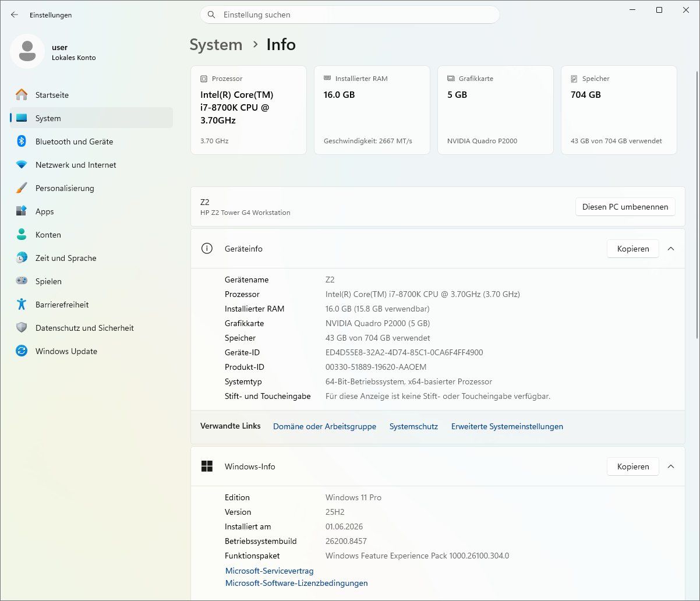
Task: Go to Netzwerk und Internet
Action: pos(91,165)
